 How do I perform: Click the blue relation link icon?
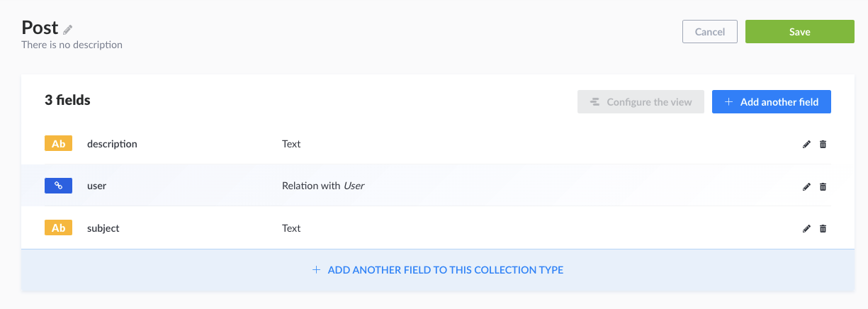[58, 186]
